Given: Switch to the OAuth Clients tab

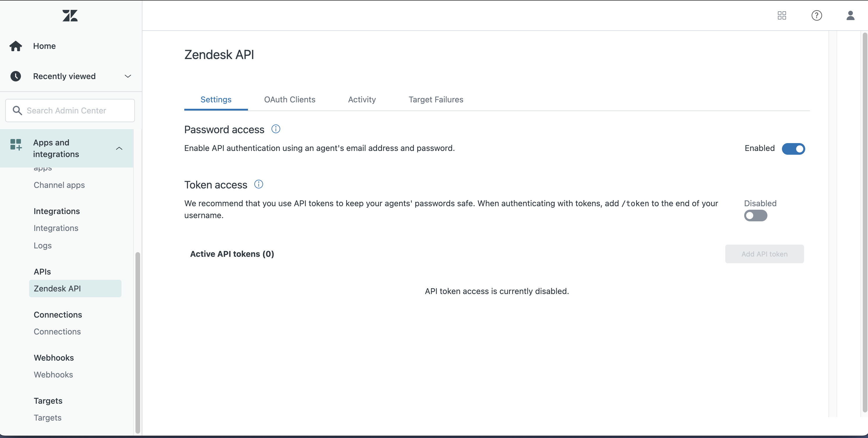Looking at the screenshot, I should 290,99.
